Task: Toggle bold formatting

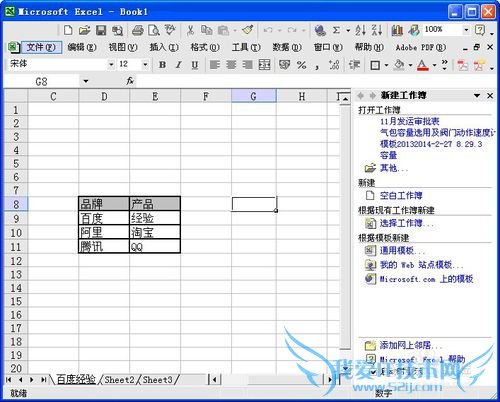Action: [x=162, y=65]
